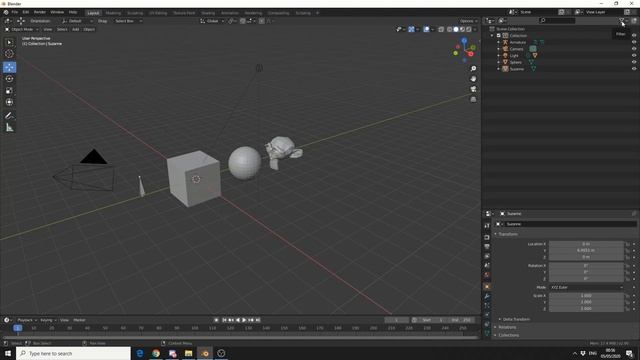Switch perspective/orthographic with the viewport grid icon
640x360 pixels.
point(473,99)
